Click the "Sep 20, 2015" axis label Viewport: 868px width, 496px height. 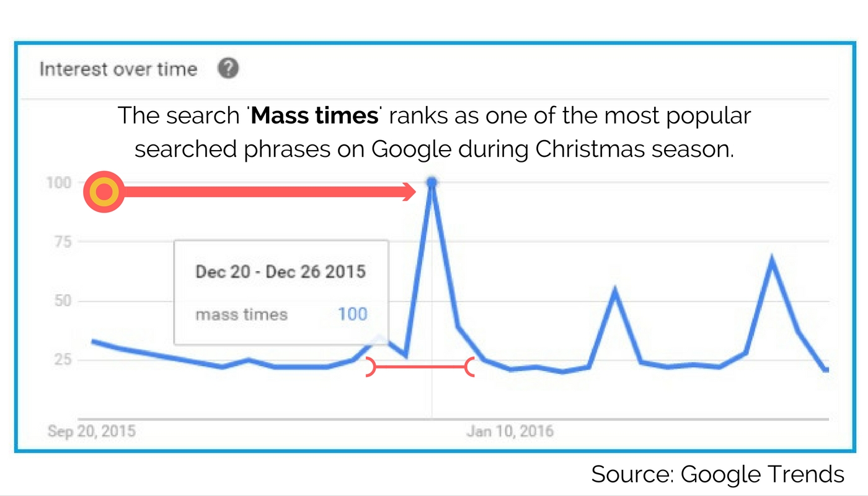click(x=91, y=431)
